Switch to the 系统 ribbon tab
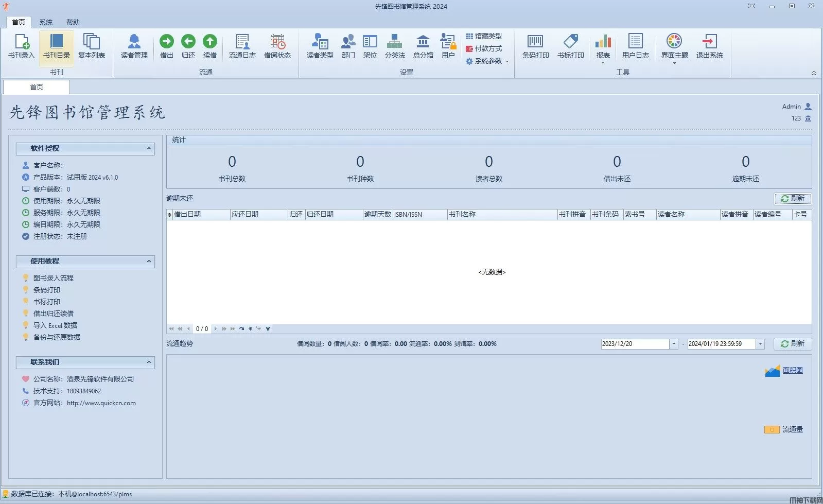This screenshot has height=504, width=823. 46,22
